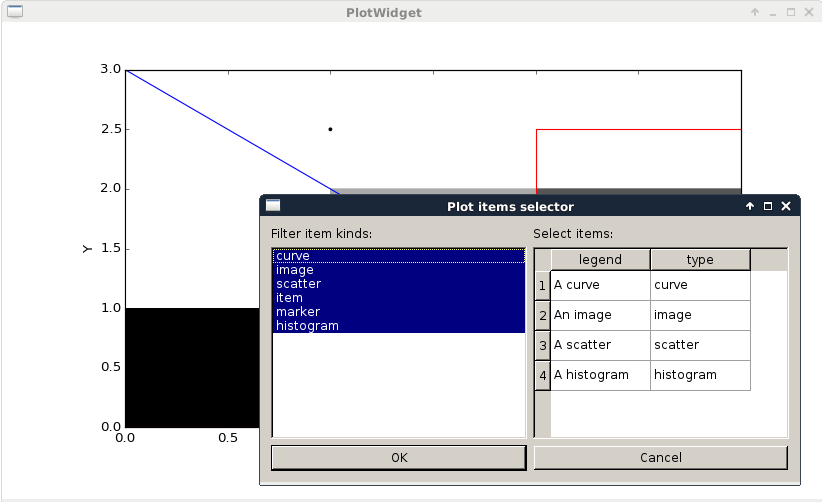Pick 'marker' from item kinds list
Image resolution: width=822 pixels, height=502 pixels.
tap(398, 312)
